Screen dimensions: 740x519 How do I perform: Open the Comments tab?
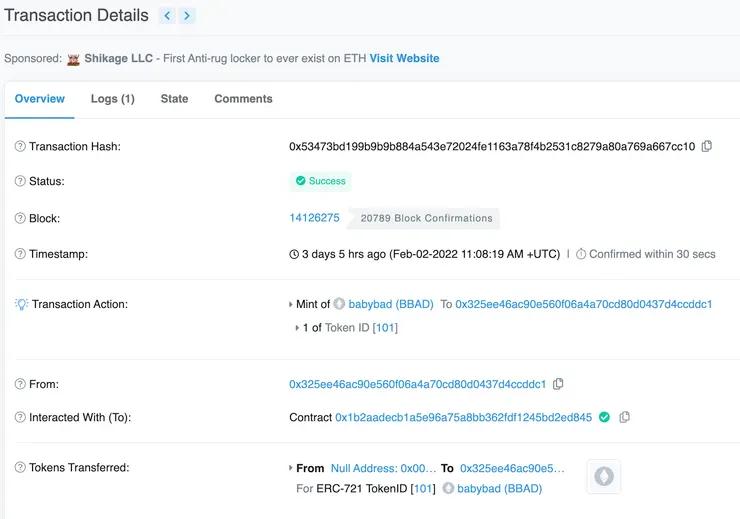243,99
